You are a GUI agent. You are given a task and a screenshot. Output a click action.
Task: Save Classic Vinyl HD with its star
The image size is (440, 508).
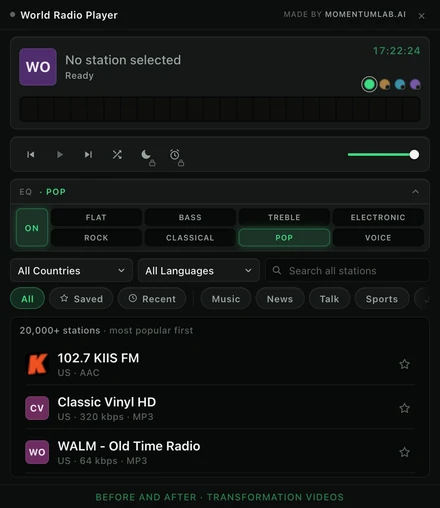click(x=404, y=408)
